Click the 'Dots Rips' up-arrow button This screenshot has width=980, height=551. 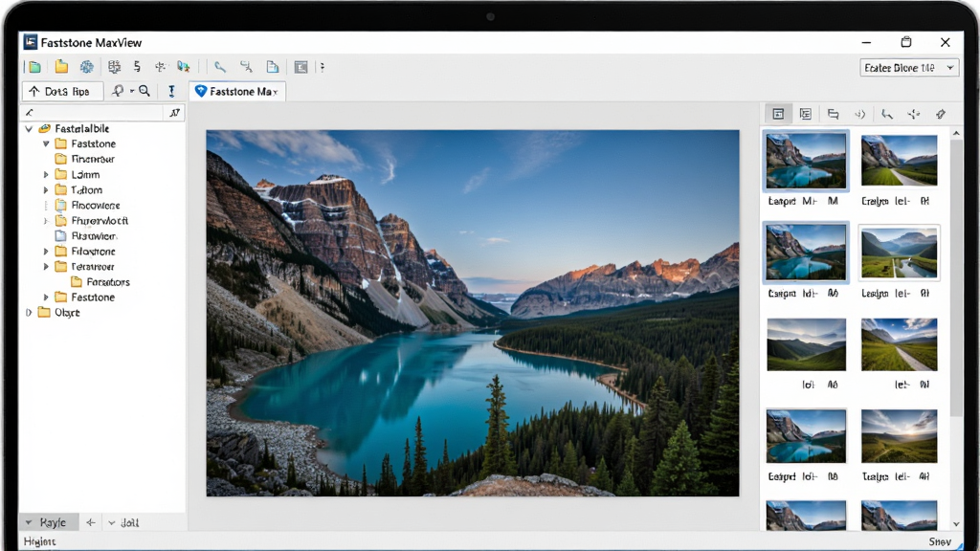[62, 91]
